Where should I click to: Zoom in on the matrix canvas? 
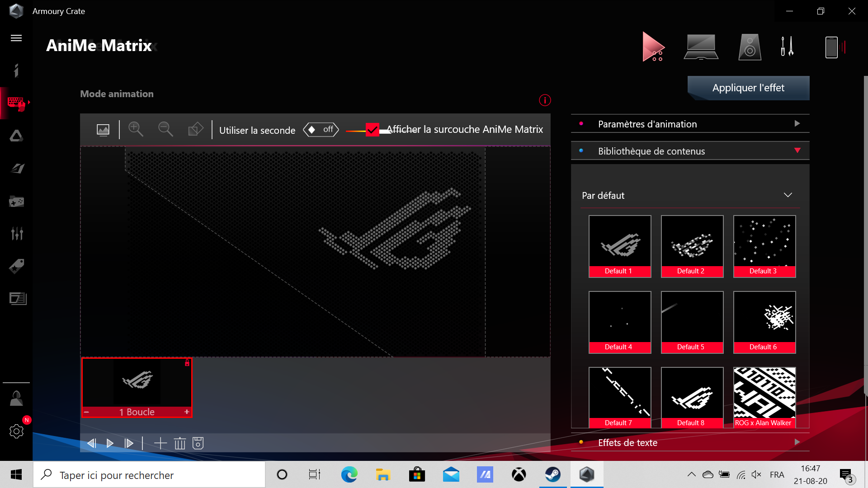tap(136, 129)
